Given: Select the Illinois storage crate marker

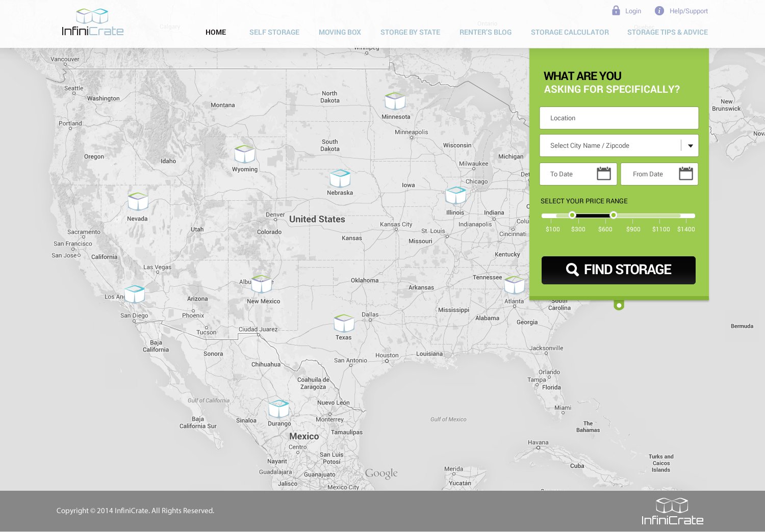Looking at the screenshot, I should (x=456, y=195).
